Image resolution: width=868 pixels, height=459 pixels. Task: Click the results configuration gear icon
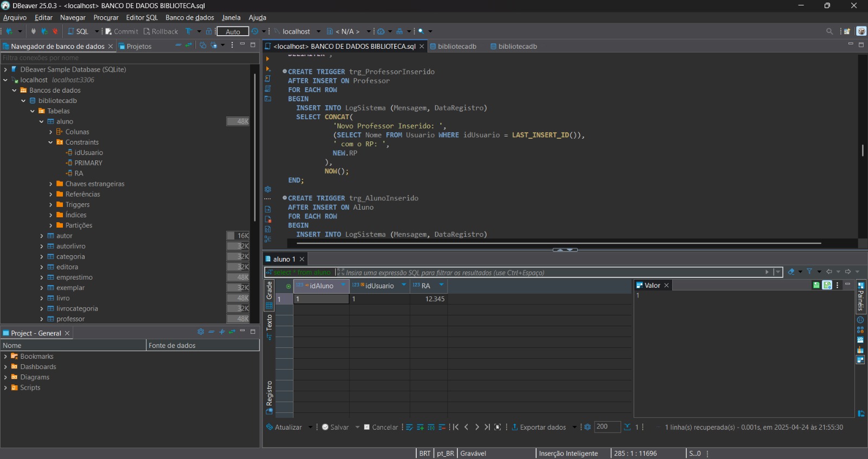coord(588,427)
